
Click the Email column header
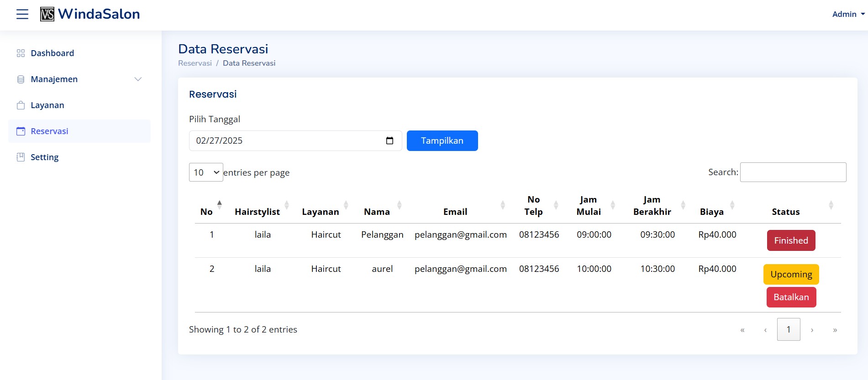[x=455, y=212]
